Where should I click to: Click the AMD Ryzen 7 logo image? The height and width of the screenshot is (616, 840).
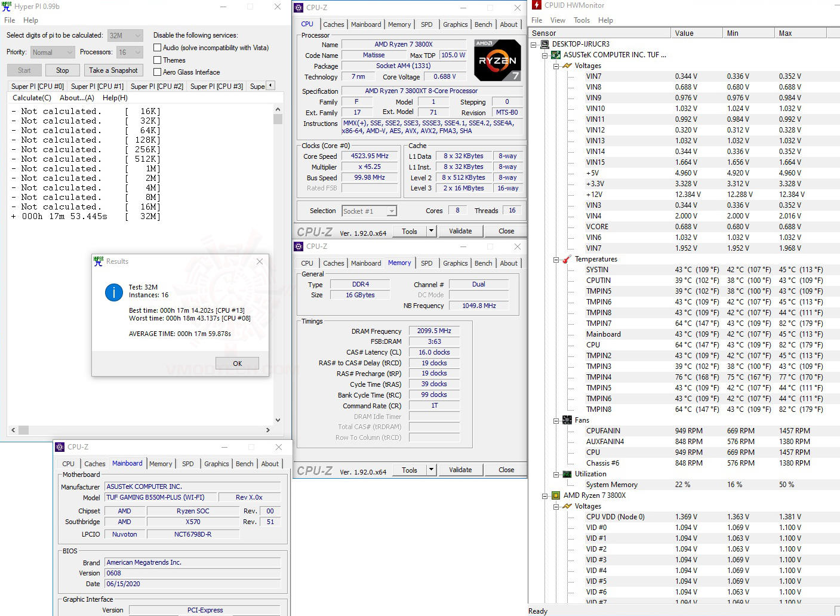497,60
